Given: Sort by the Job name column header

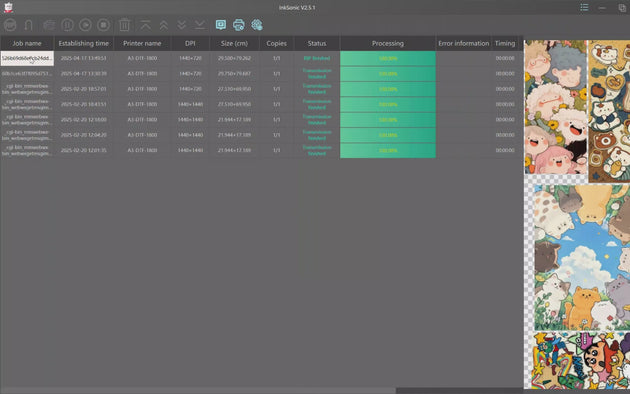Looking at the screenshot, I should (x=27, y=43).
